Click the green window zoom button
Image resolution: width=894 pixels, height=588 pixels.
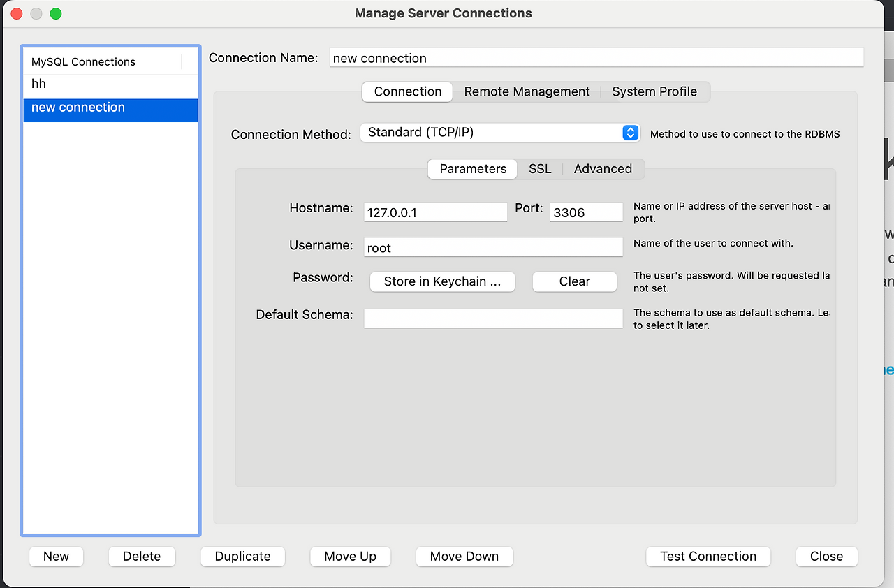(x=56, y=13)
